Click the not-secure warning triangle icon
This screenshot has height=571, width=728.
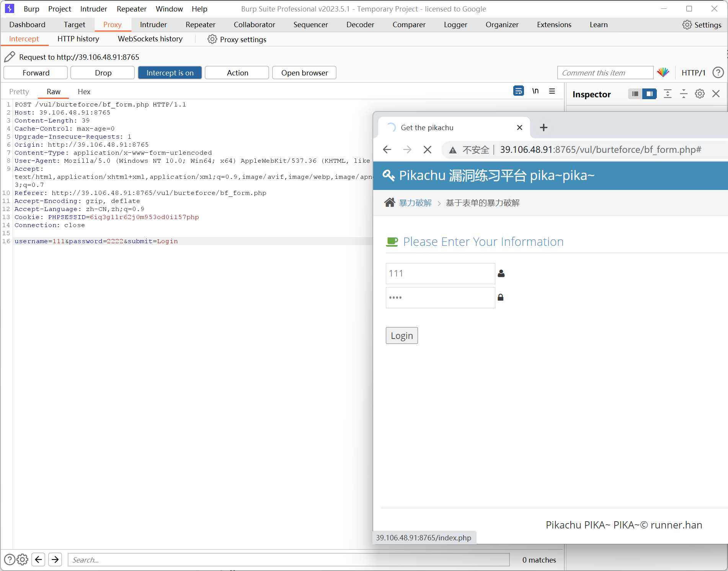point(453,150)
